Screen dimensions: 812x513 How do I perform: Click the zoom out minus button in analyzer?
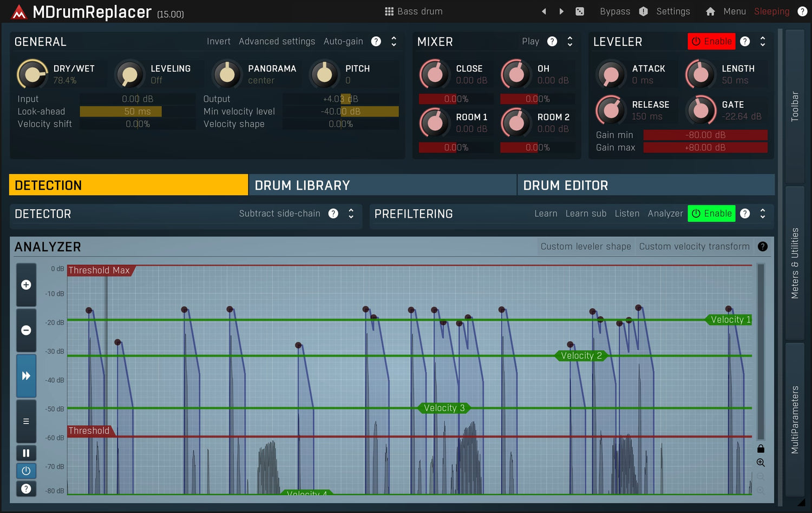pos(26,330)
